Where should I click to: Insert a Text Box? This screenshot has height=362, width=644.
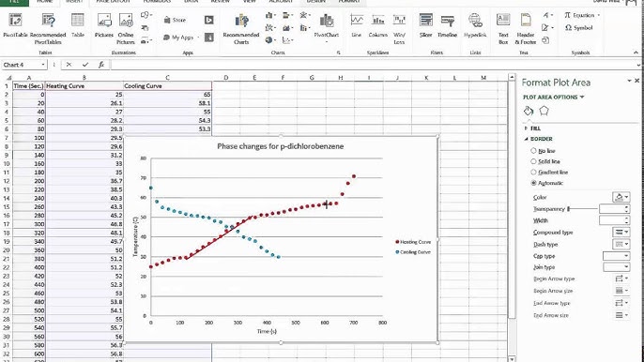[503, 28]
